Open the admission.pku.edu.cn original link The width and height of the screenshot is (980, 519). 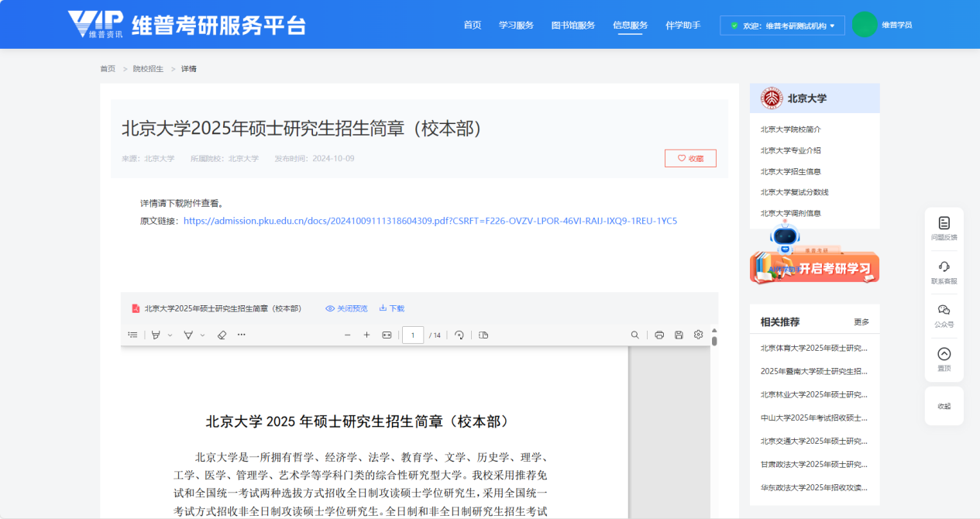430,221
